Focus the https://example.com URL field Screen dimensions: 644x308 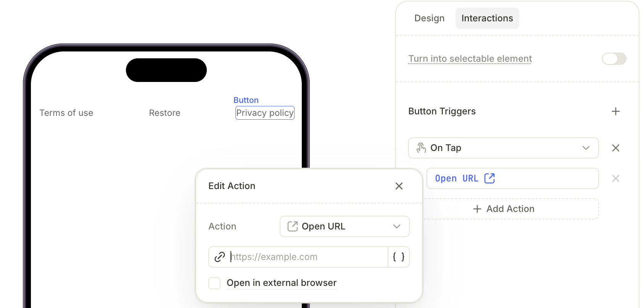308,257
